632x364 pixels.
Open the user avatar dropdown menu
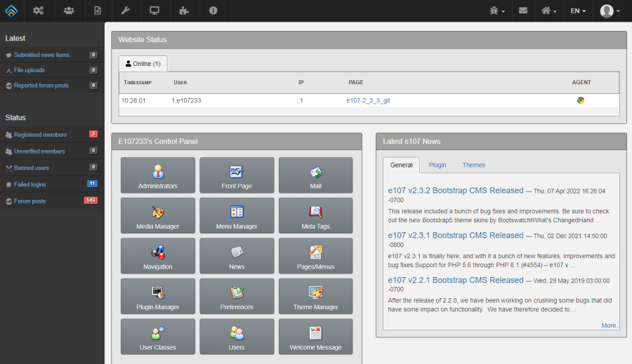point(610,11)
